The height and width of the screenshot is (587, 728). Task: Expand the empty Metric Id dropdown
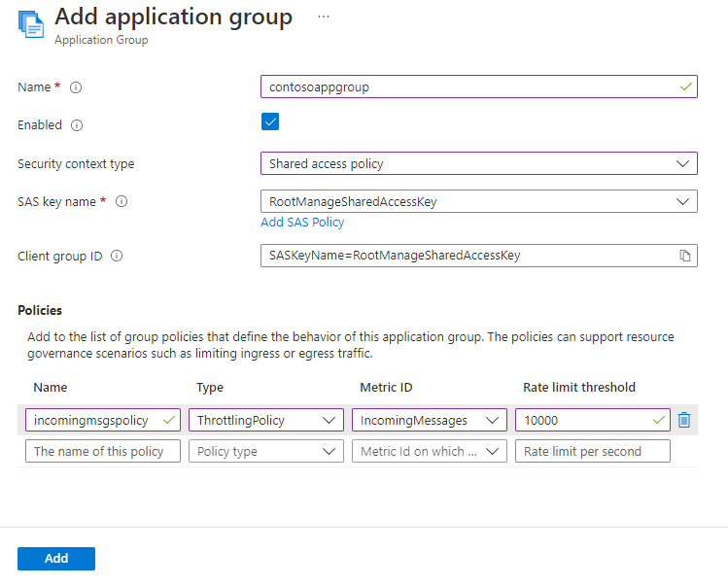pyautogui.click(x=429, y=451)
